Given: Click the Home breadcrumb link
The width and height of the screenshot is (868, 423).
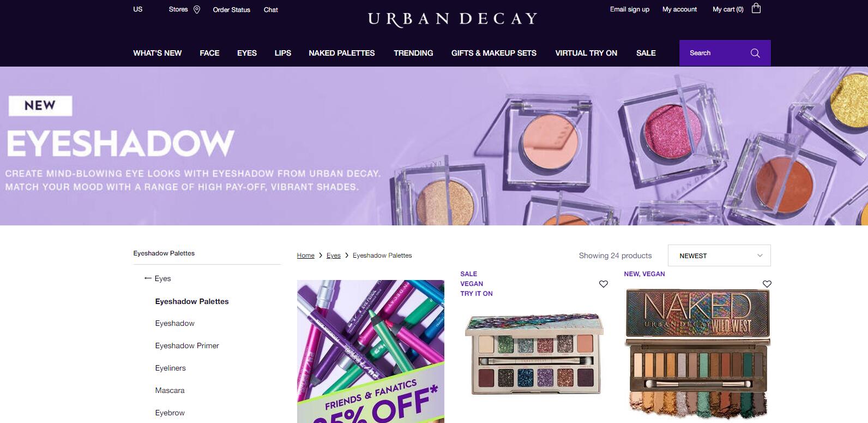Looking at the screenshot, I should 306,255.
